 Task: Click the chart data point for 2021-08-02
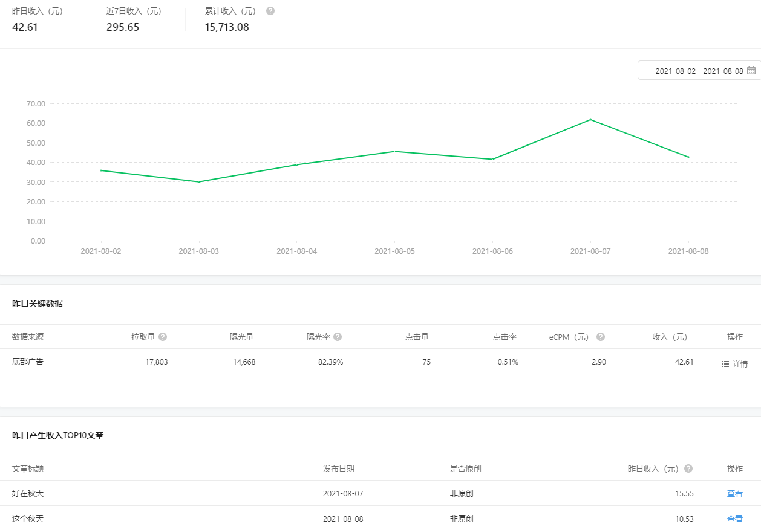coord(101,170)
